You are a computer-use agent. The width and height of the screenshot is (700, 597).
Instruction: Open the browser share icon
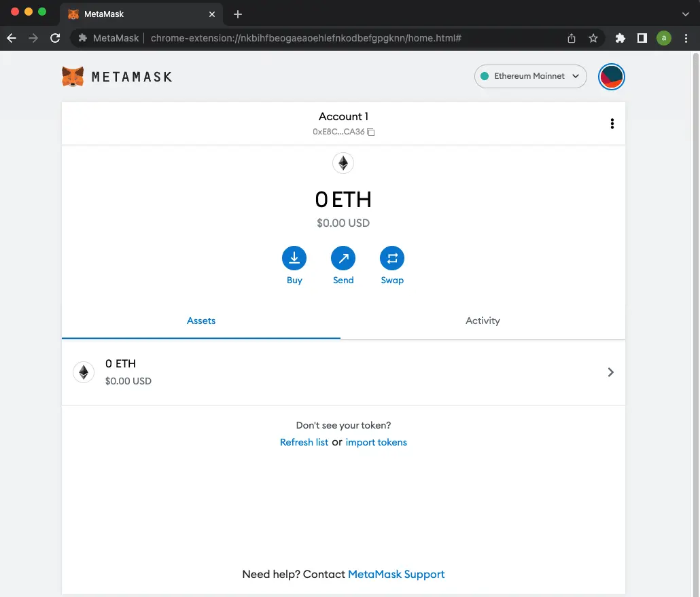[x=572, y=38]
